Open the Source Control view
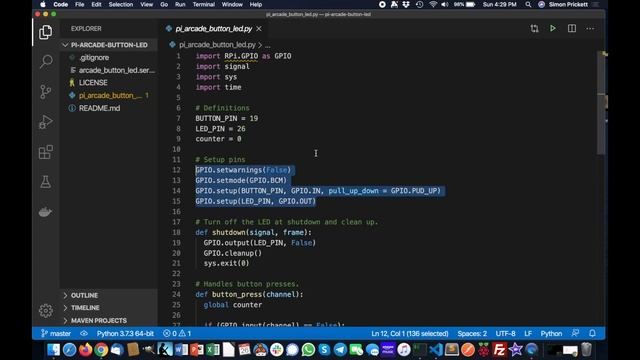Image resolution: width=640 pixels, height=360 pixels. (46, 92)
